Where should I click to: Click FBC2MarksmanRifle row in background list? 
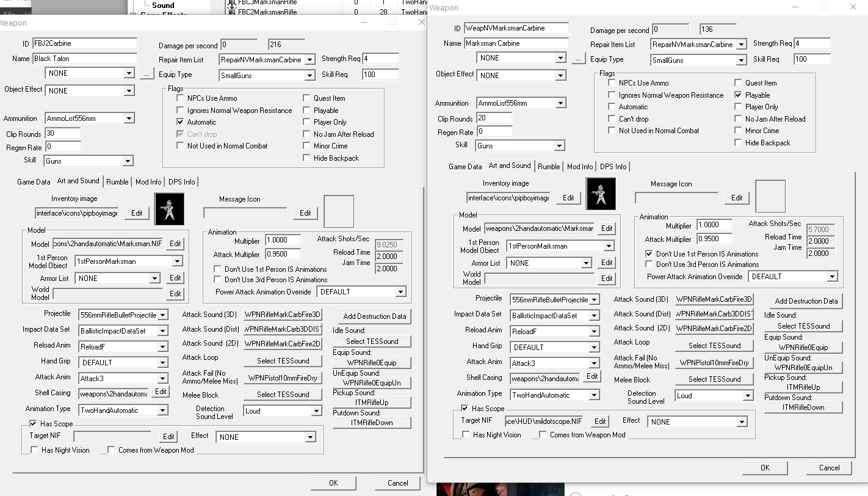click(267, 12)
